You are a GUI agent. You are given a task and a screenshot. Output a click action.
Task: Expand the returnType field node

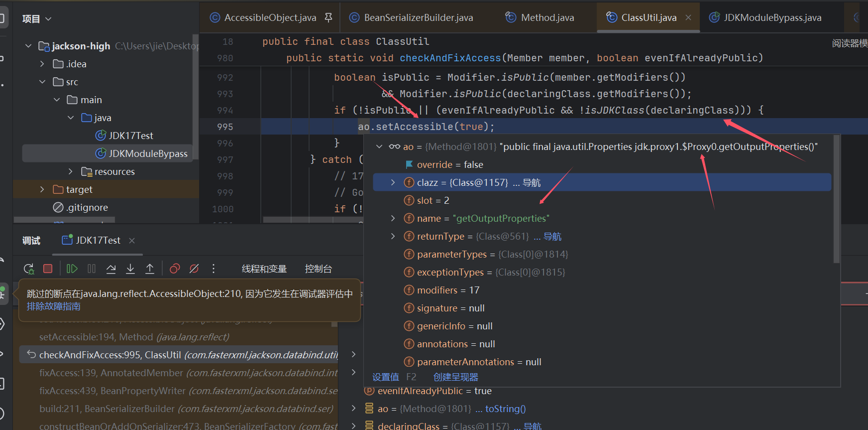pyautogui.click(x=393, y=236)
